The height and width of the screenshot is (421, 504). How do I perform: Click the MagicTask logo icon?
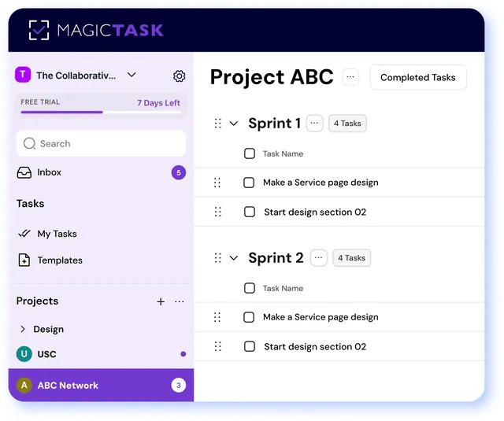point(39,30)
